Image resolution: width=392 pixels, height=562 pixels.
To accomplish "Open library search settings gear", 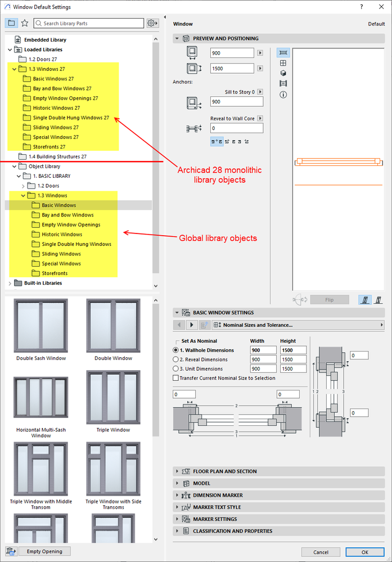I will [152, 23].
